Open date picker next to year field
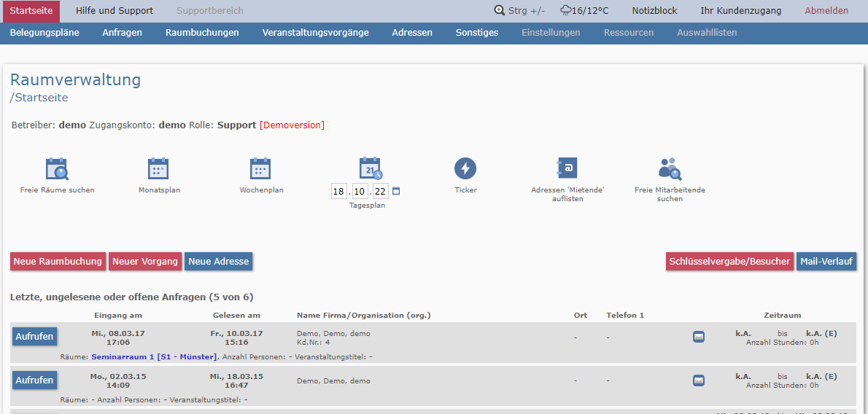The width and height of the screenshot is (868, 414). coord(396,192)
